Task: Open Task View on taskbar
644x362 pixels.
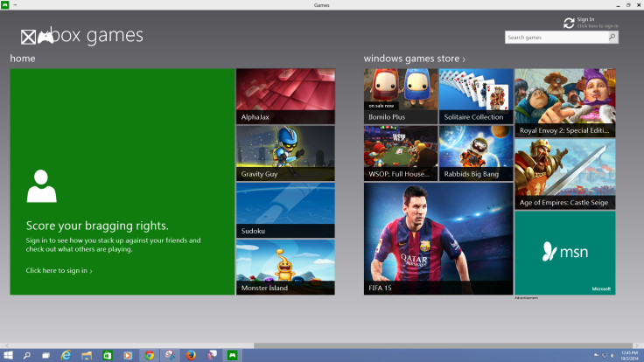Action: pyautogui.click(x=46, y=355)
